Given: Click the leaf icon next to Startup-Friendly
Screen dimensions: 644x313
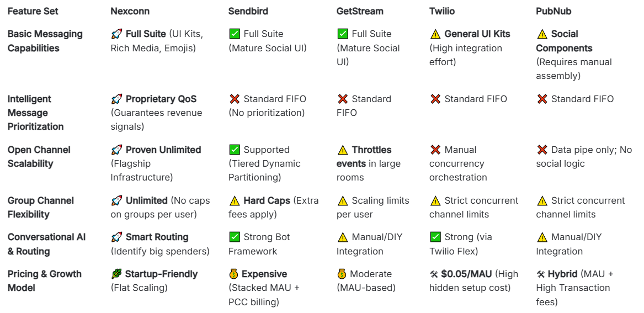Looking at the screenshot, I should point(116,274).
